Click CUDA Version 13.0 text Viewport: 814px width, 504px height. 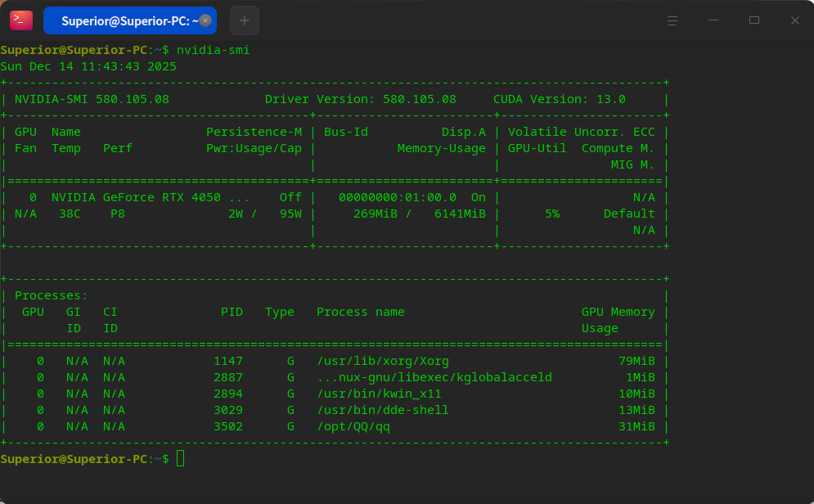(559, 99)
